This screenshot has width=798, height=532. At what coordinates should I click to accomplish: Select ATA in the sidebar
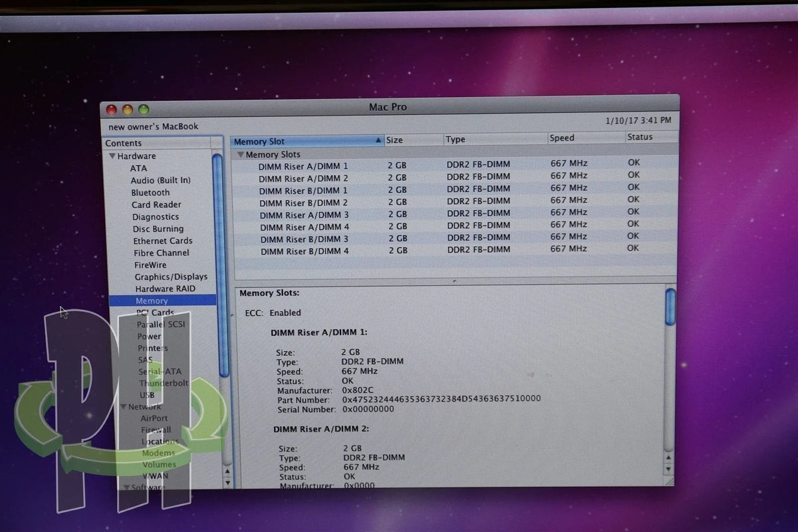click(138, 168)
